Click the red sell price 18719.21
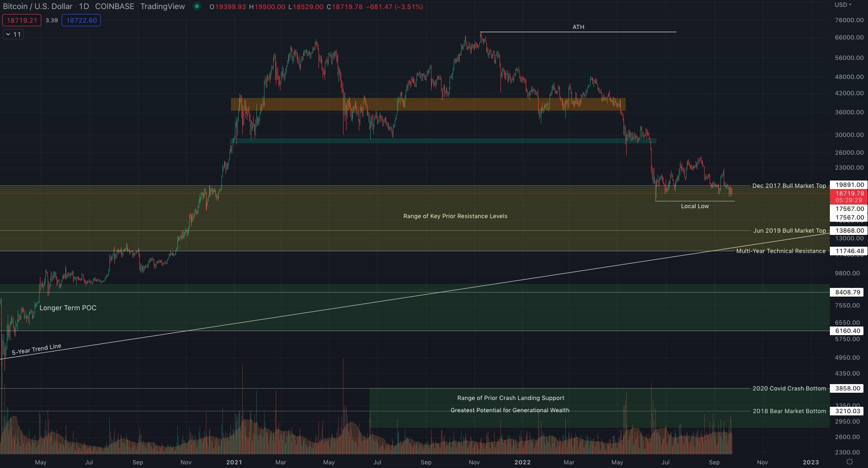868x468 pixels. click(22, 20)
